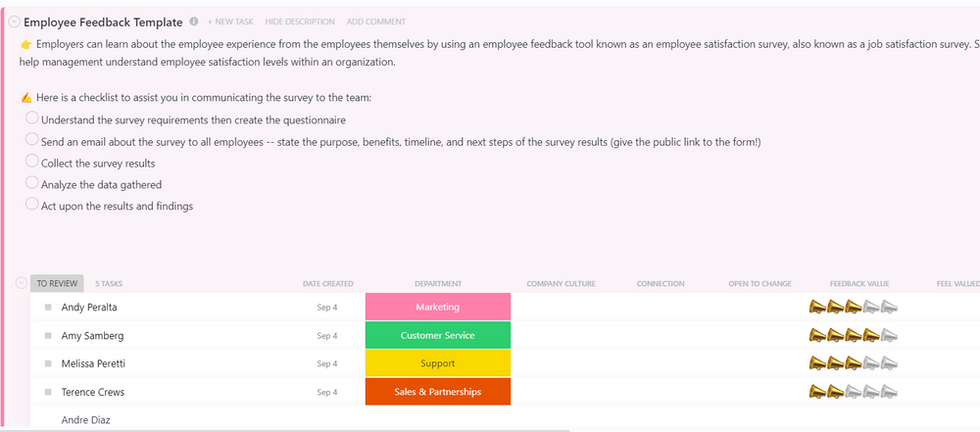Click HIDE DESCRIPTION link
980x432 pixels.
(x=299, y=22)
